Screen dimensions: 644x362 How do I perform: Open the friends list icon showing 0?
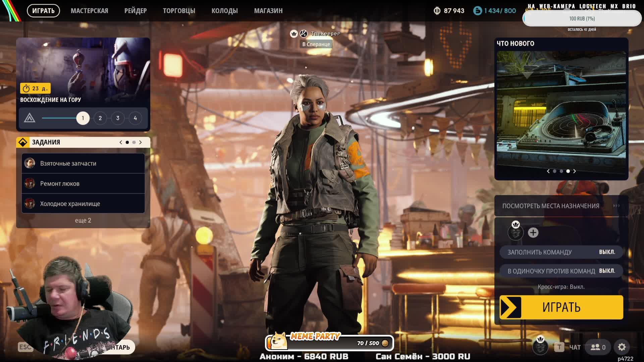[598, 347]
